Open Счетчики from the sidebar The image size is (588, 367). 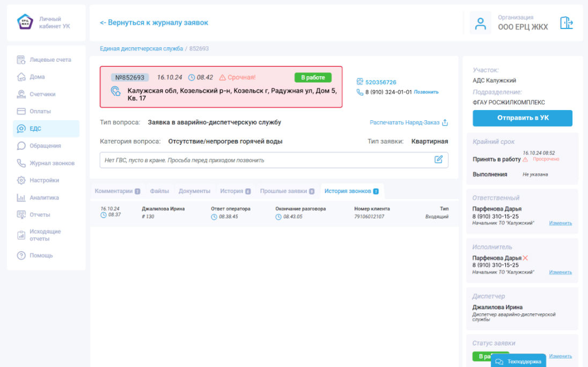pos(42,94)
